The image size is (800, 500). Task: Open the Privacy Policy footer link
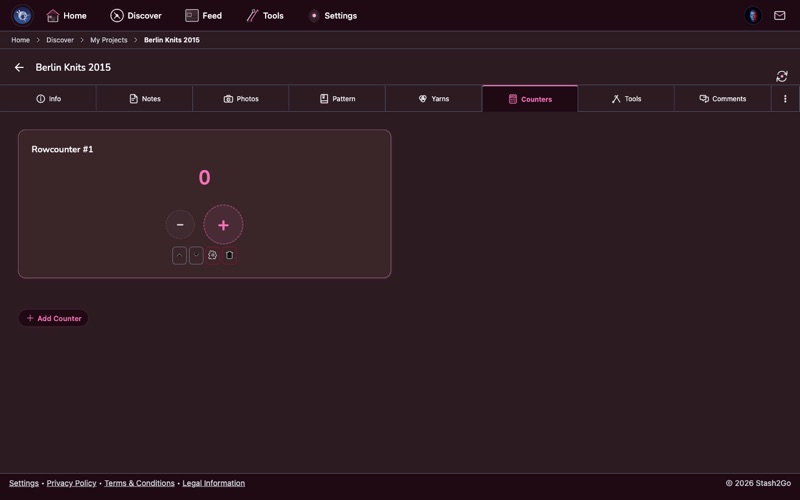[71, 483]
